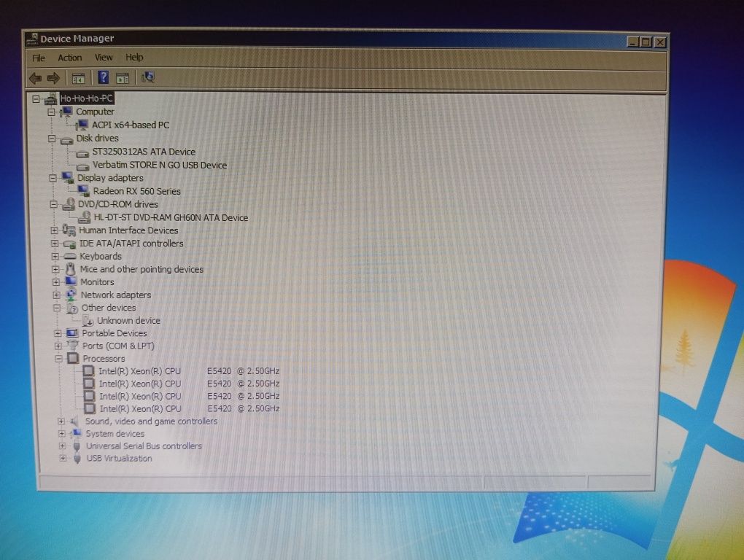
Task: Select the Portable Devices category icon
Action: coord(73,333)
